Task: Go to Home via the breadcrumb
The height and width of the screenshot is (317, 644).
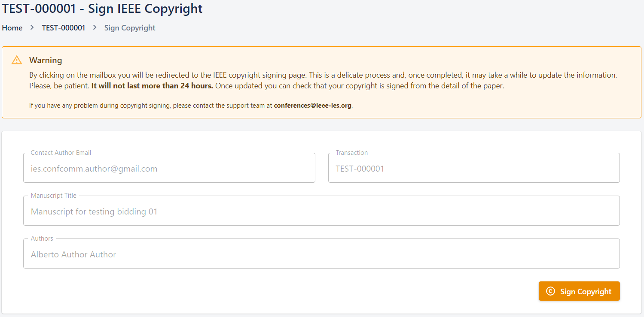Action: point(12,28)
